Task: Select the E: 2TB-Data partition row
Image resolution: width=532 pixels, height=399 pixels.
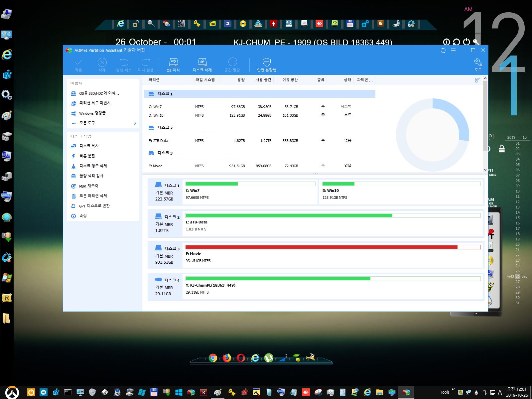Action: click(x=260, y=141)
